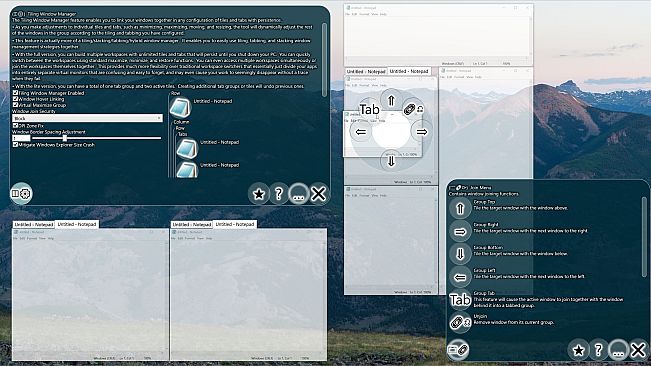This screenshot has height=366, width=651.
Task: Click the Unjoin chain-link icon in Join Menu
Action: pos(460,322)
